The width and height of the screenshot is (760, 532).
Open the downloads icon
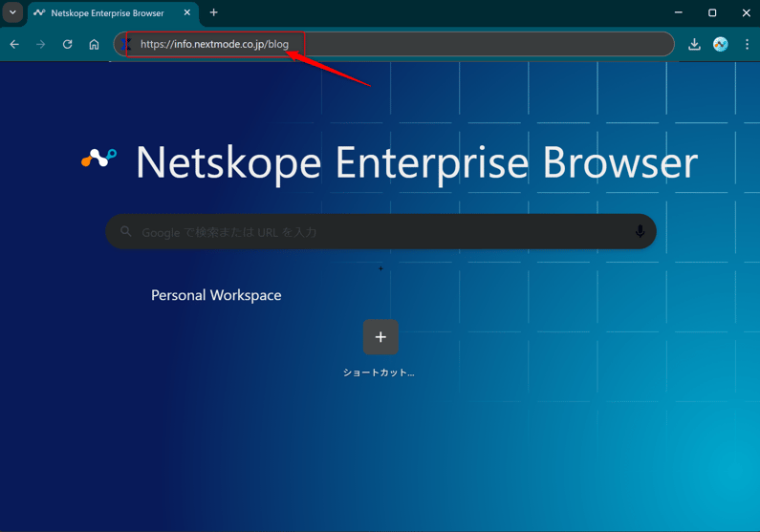pos(694,44)
